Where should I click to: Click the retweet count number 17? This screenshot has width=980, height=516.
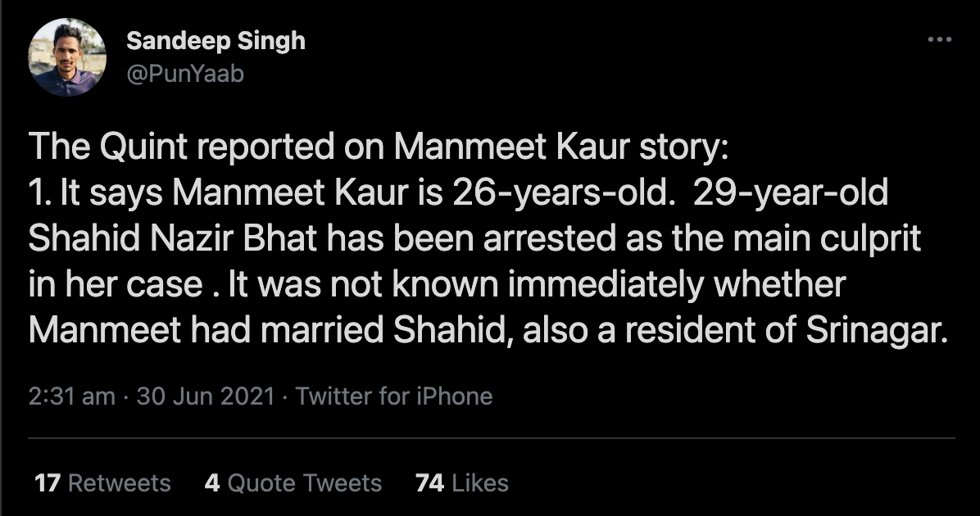[48, 482]
